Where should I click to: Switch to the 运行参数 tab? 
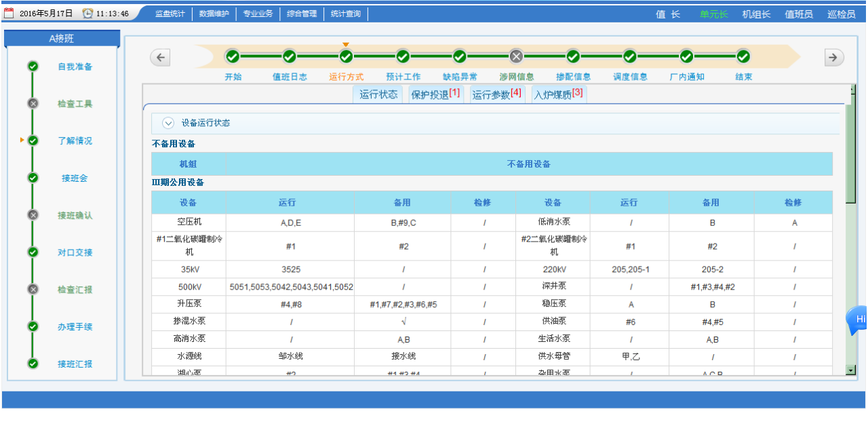click(x=496, y=94)
